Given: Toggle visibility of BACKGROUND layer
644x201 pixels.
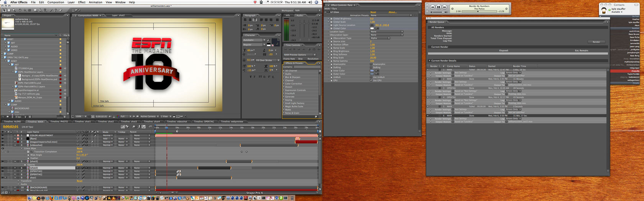Looking at the screenshot, I should (x=3, y=188).
